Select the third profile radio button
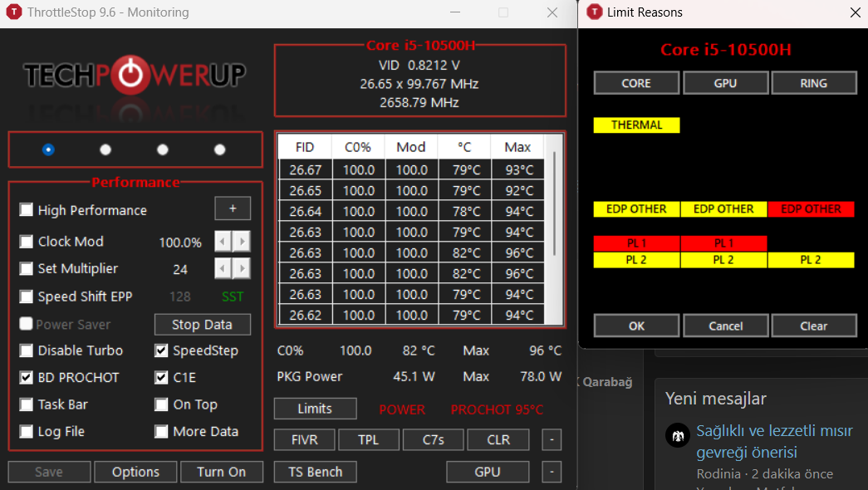The height and width of the screenshot is (490, 868). [162, 149]
